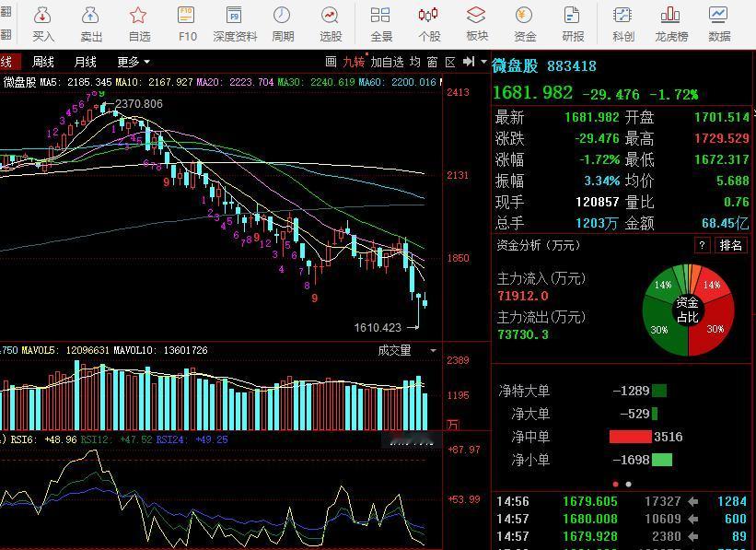Click the 微盘股 index name header

516,65
